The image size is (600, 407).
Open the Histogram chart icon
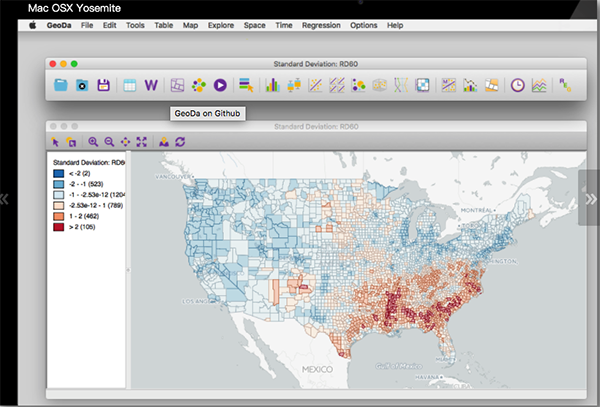tap(271, 86)
